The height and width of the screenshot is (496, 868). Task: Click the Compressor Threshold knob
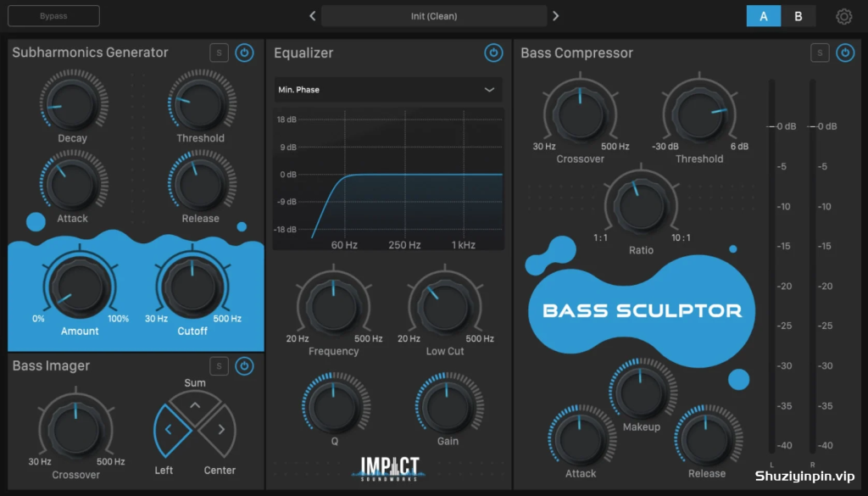(699, 114)
